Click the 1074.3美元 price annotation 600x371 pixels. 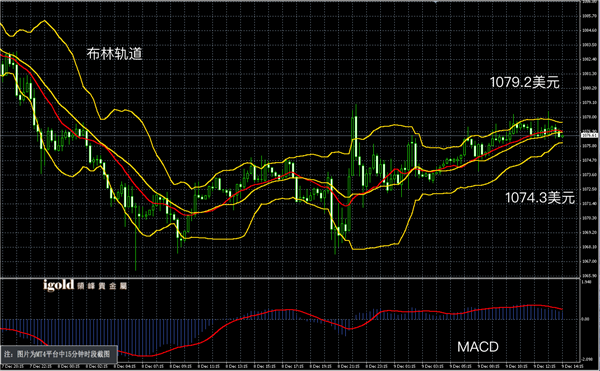coord(540,198)
